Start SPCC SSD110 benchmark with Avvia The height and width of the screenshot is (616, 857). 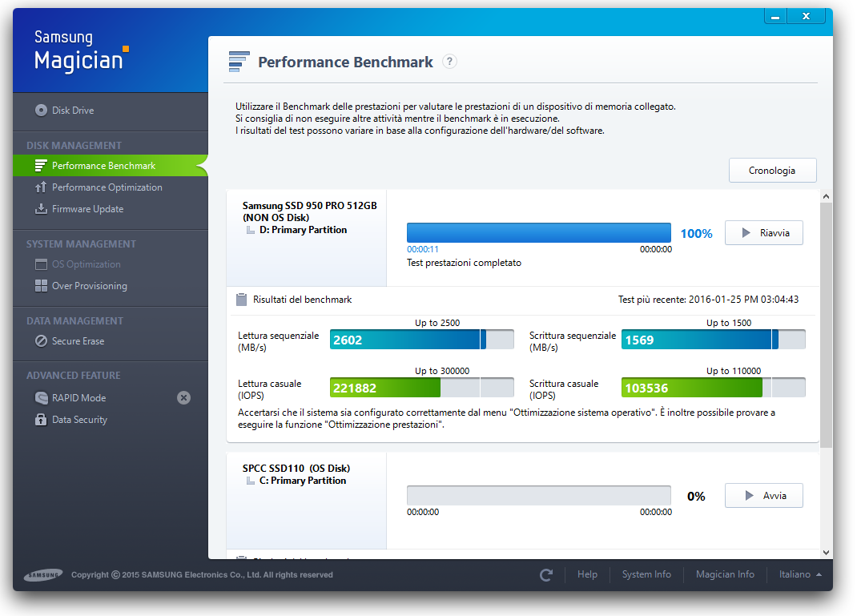[763, 496]
